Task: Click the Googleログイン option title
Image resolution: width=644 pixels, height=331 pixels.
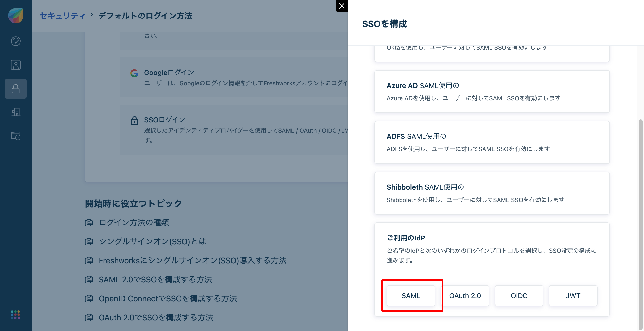Action: tap(169, 72)
